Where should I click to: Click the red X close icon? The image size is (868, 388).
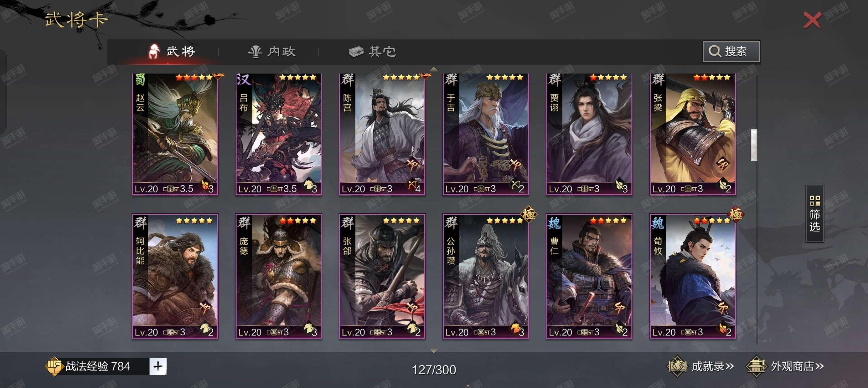(x=812, y=20)
